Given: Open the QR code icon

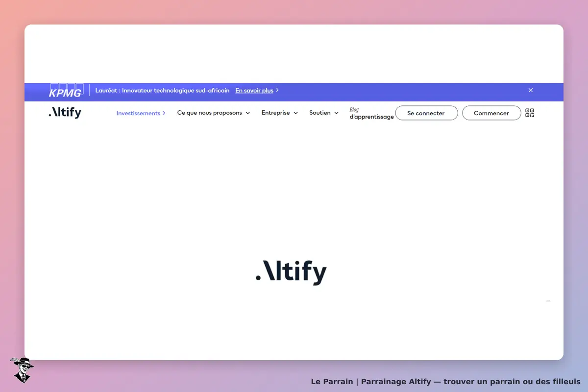Looking at the screenshot, I should [530, 113].
